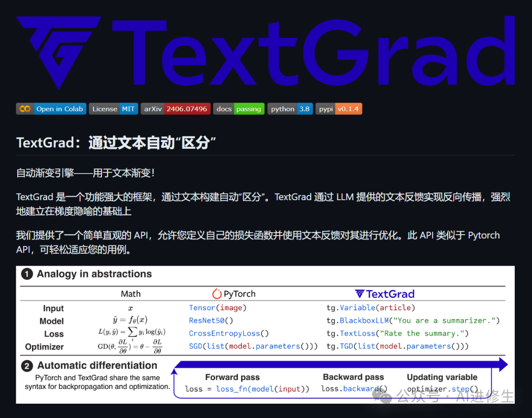Open the pypi v0.1.4 badge

(x=338, y=108)
